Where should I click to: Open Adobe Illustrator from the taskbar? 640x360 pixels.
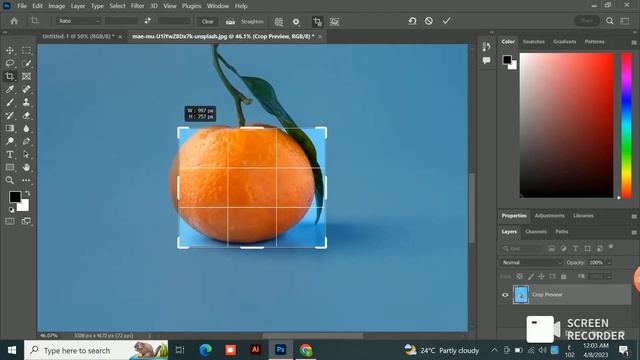pyautogui.click(x=256, y=350)
